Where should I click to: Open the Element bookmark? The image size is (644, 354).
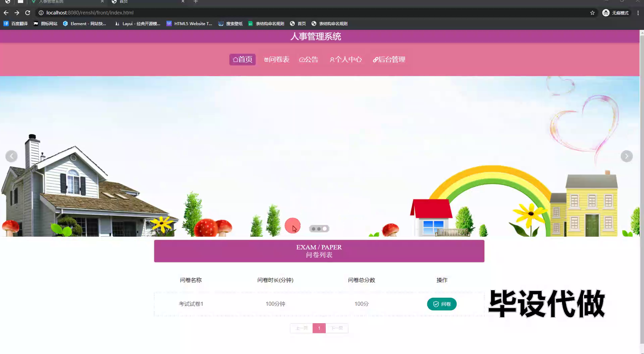[x=85, y=23]
